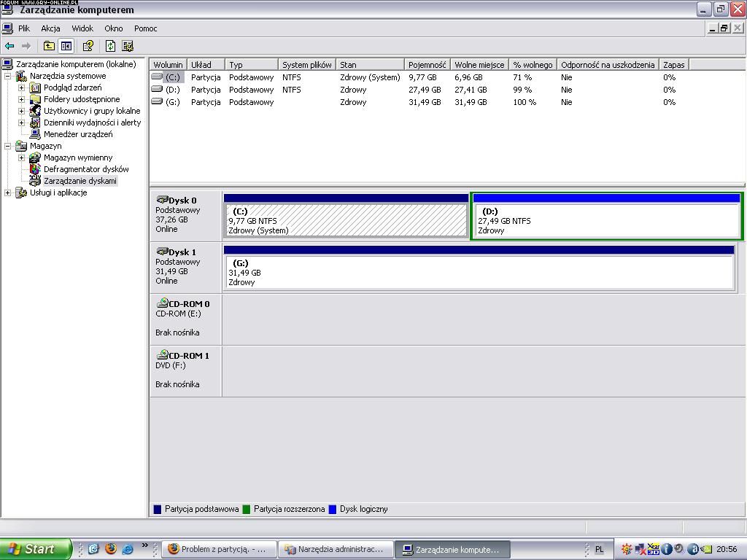Viewport: 747px width, 560px height.
Task: Toggle the show/hide console tree icon
Action: [x=66, y=46]
